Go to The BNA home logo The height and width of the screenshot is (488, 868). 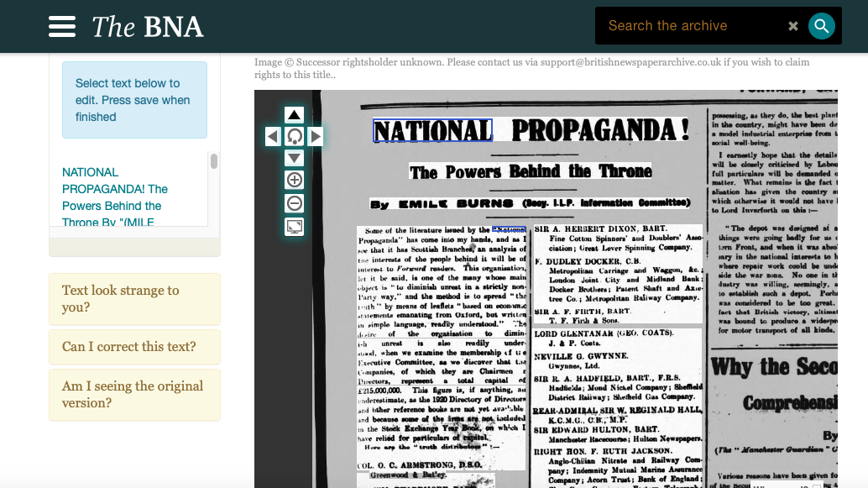[x=147, y=27]
